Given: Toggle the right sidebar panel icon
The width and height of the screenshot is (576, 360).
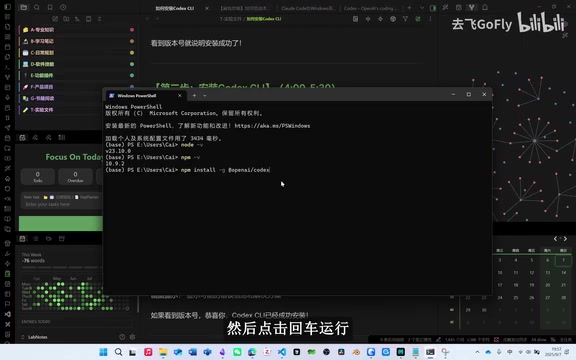Looking at the screenshot, I should [433, 8].
